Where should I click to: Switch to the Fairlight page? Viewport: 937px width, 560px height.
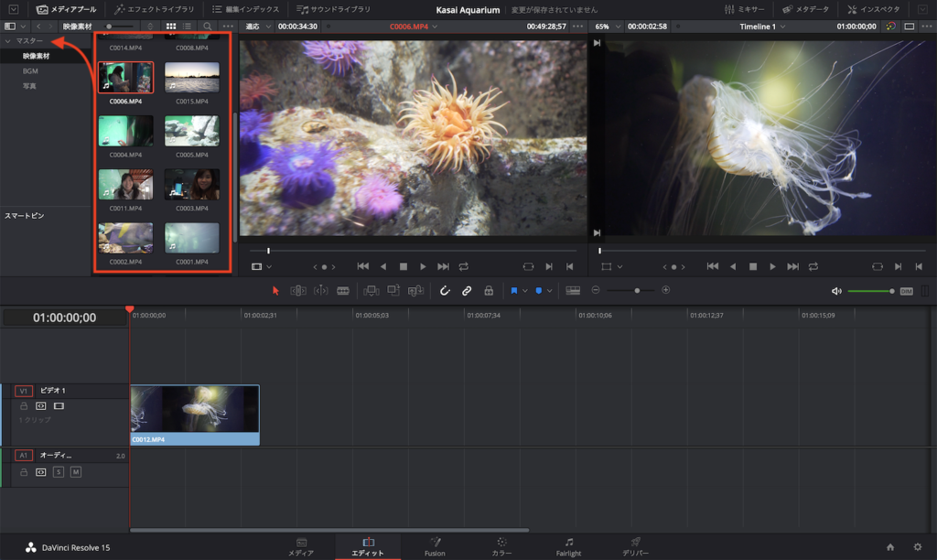[x=568, y=546]
